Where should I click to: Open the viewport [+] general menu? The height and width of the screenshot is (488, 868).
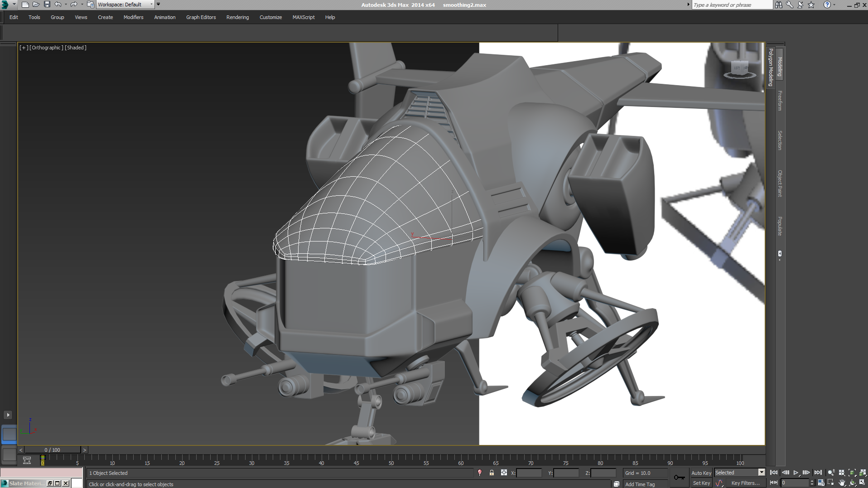(24, 48)
